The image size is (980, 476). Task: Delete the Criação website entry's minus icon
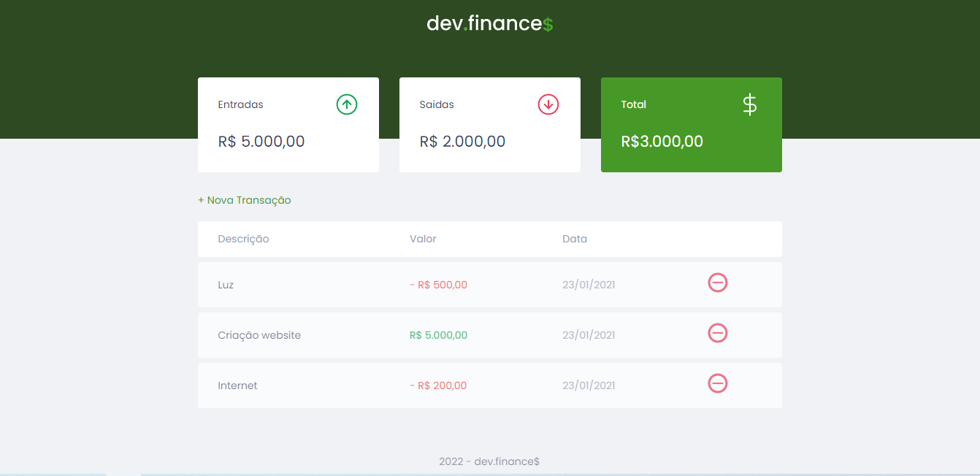(717, 333)
